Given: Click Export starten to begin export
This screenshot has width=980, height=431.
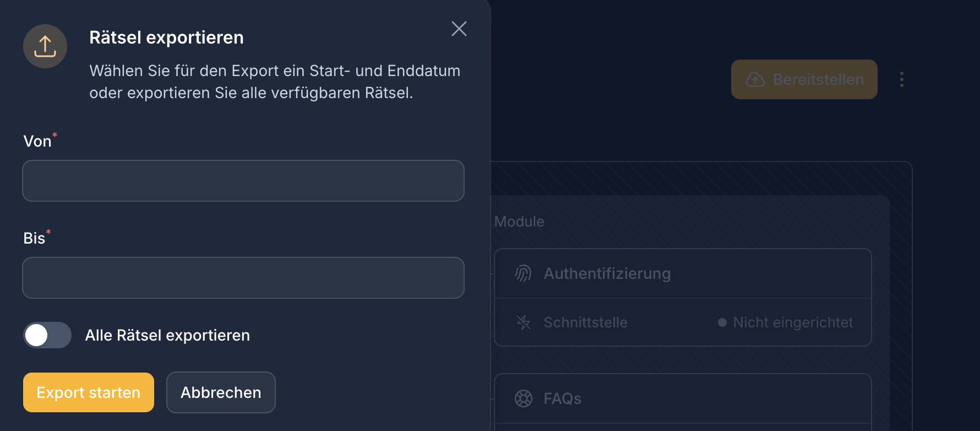Looking at the screenshot, I should [x=88, y=392].
